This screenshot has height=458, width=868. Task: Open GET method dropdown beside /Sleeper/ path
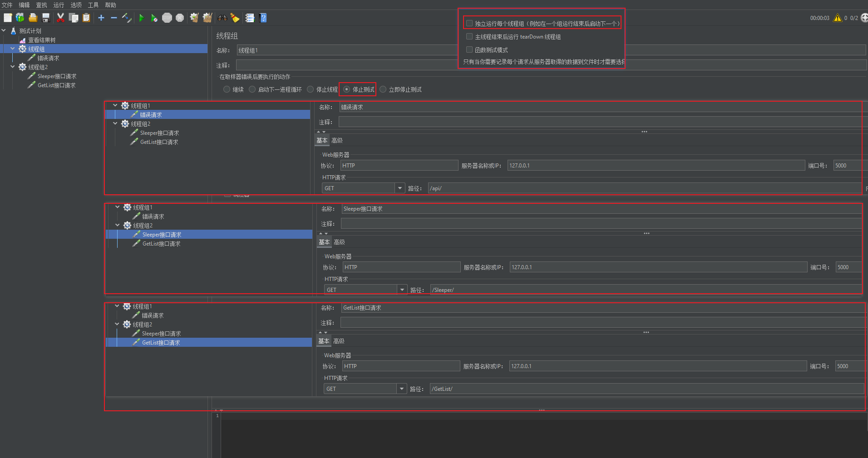(402, 290)
